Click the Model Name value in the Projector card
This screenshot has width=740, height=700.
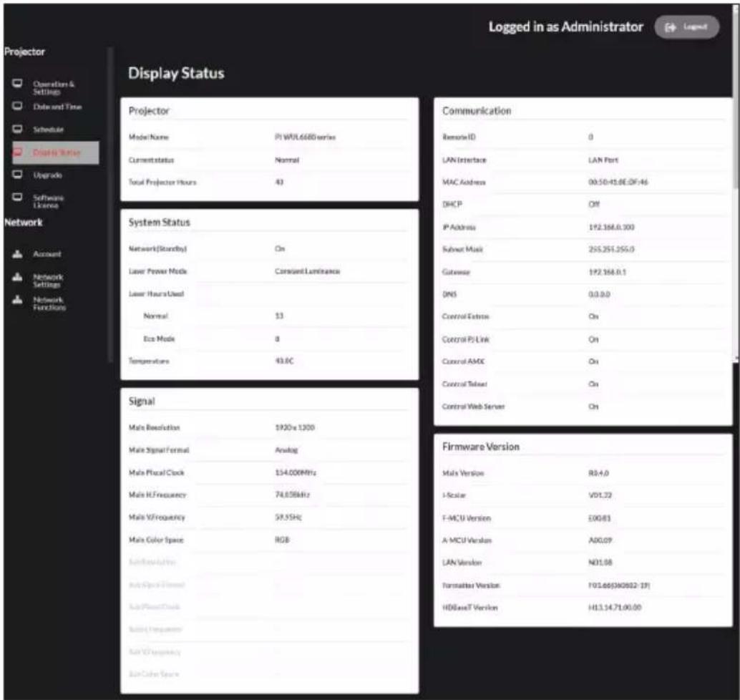click(x=305, y=137)
